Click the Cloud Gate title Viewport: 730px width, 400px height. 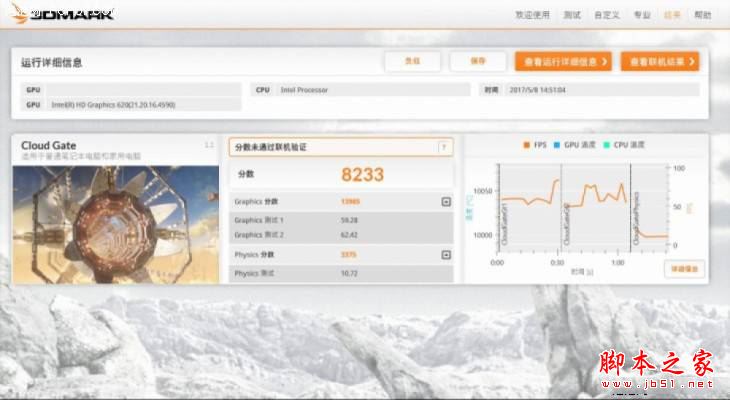(x=48, y=145)
